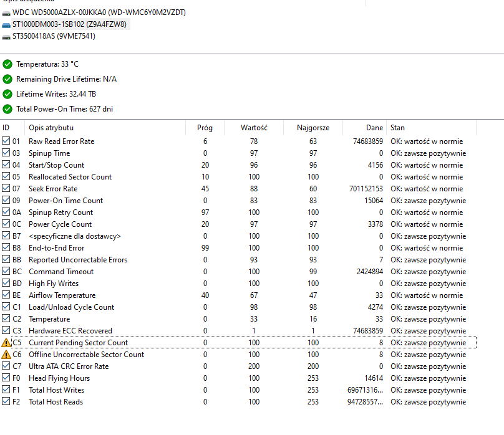Uncheck the BB Reported Uncorrectable Errors checkbox
504x435 pixels.
point(5,259)
